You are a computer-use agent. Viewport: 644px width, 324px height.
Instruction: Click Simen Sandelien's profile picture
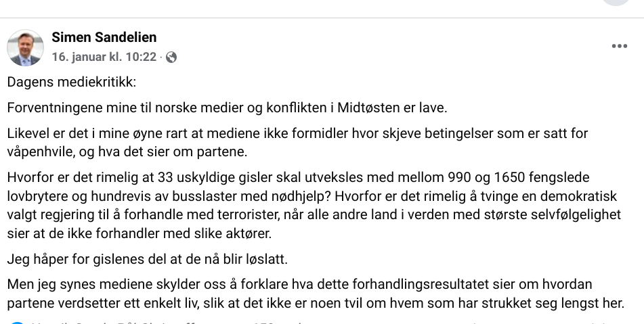coord(25,47)
